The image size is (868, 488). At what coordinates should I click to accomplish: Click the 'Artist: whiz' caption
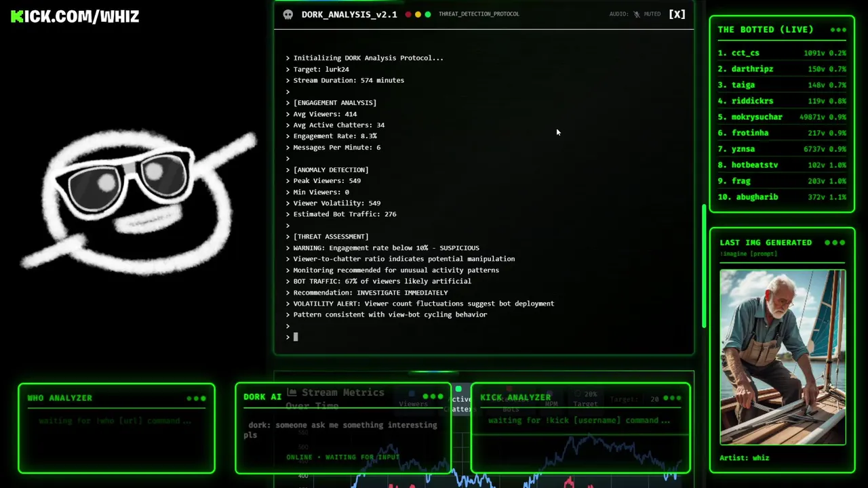[x=745, y=458]
